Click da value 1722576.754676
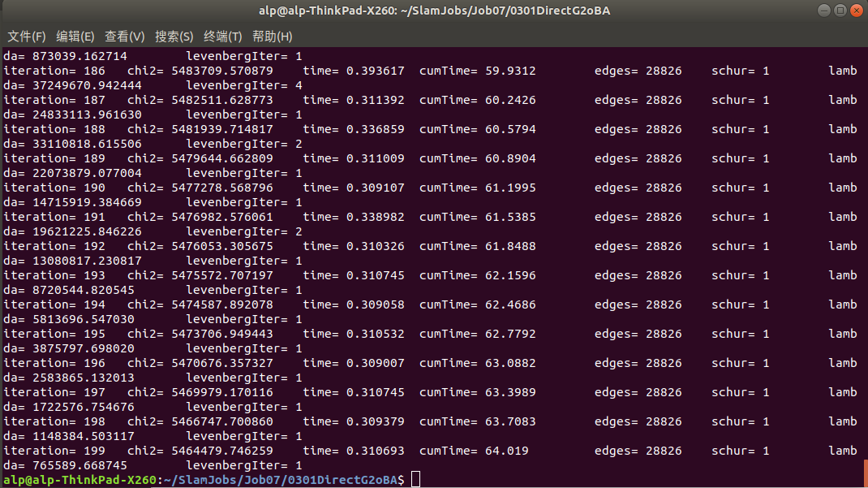Viewport: 868px width, 488px height. [x=83, y=407]
